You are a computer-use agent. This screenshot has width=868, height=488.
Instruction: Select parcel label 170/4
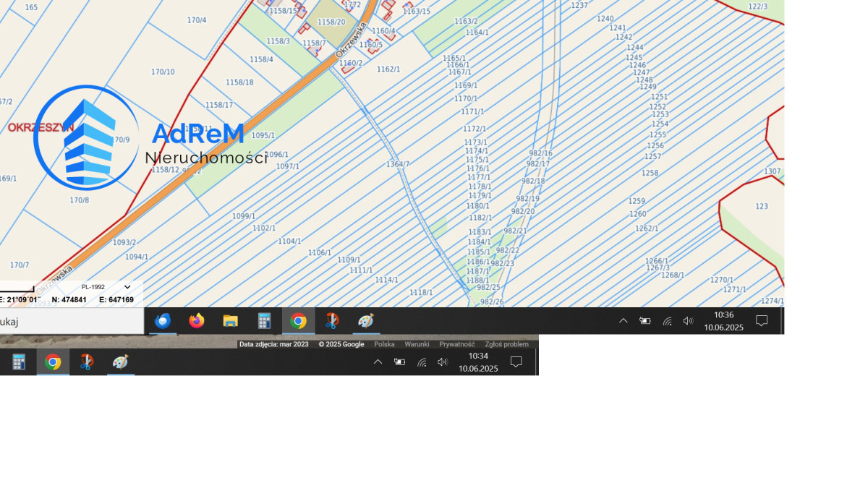[x=197, y=20]
